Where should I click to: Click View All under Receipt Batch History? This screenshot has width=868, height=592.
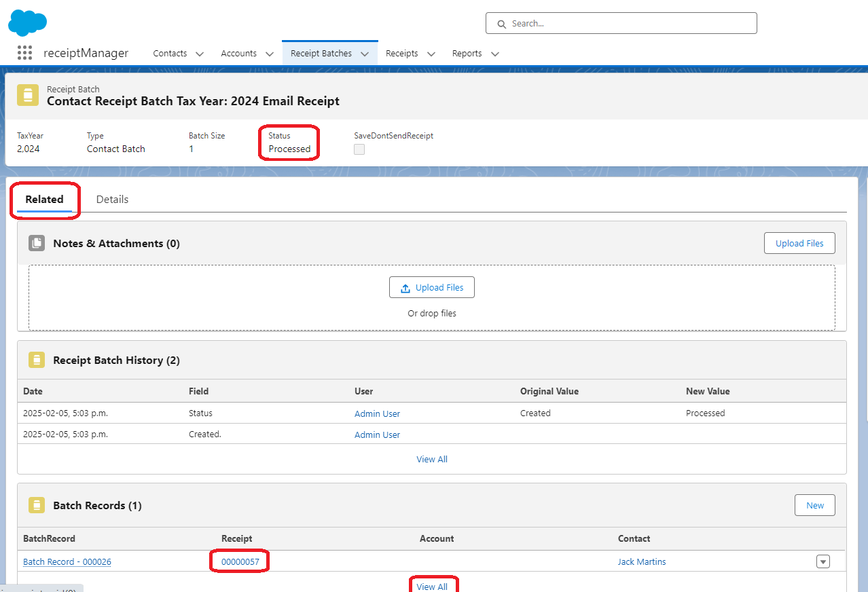(432, 459)
